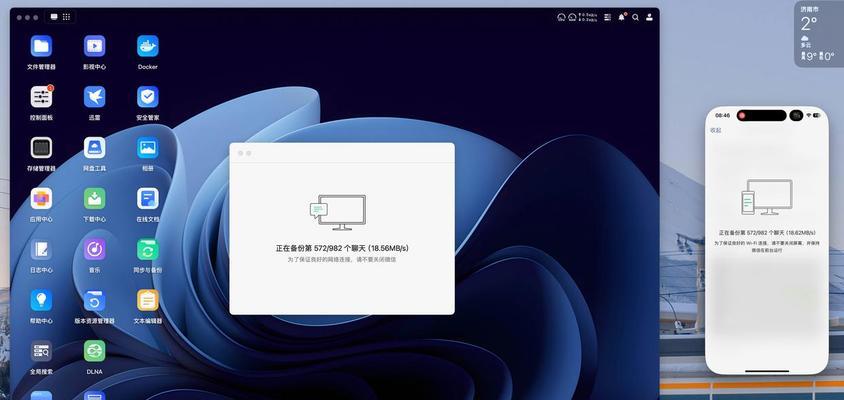This screenshot has width=844, height=400.
Task: Launch the 版本资源管理器 version explorer
Action: coord(94,300)
